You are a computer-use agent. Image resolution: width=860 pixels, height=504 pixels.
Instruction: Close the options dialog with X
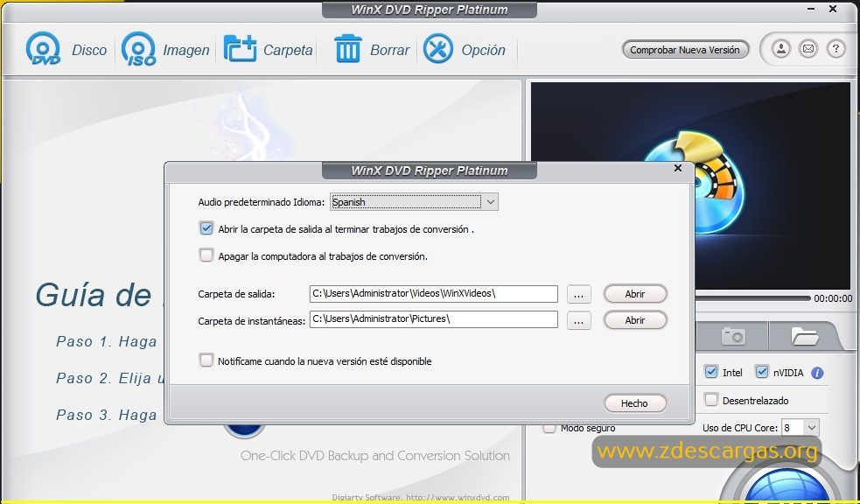point(678,168)
